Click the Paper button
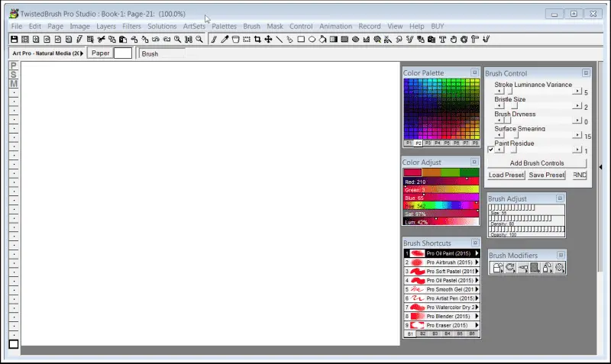611x364 pixels. point(100,53)
